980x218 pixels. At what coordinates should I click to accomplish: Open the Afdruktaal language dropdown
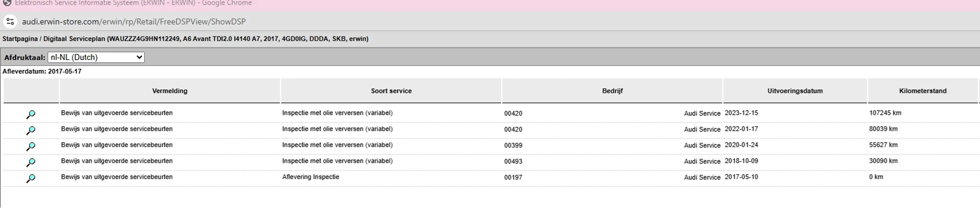[x=96, y=57]
